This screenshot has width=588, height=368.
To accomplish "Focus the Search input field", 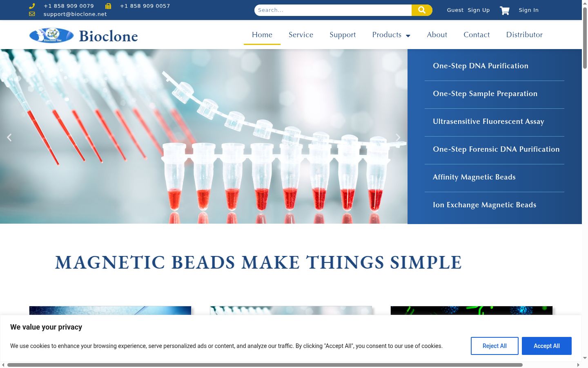I will point(333,10).
